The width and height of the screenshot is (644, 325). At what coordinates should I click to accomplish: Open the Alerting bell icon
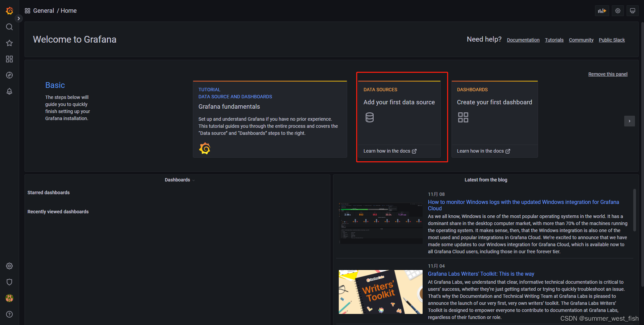[9, 91]
